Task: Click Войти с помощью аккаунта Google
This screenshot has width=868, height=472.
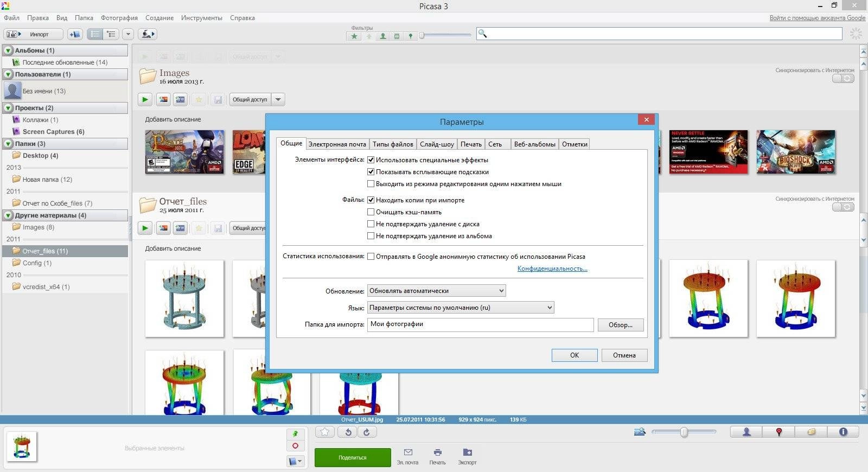Action: pos(818,18)
